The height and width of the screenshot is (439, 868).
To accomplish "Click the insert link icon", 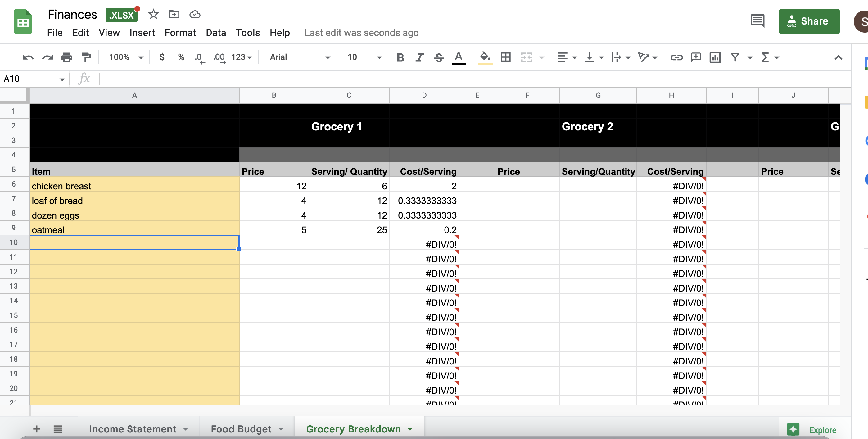I will (x=676, y=57).
